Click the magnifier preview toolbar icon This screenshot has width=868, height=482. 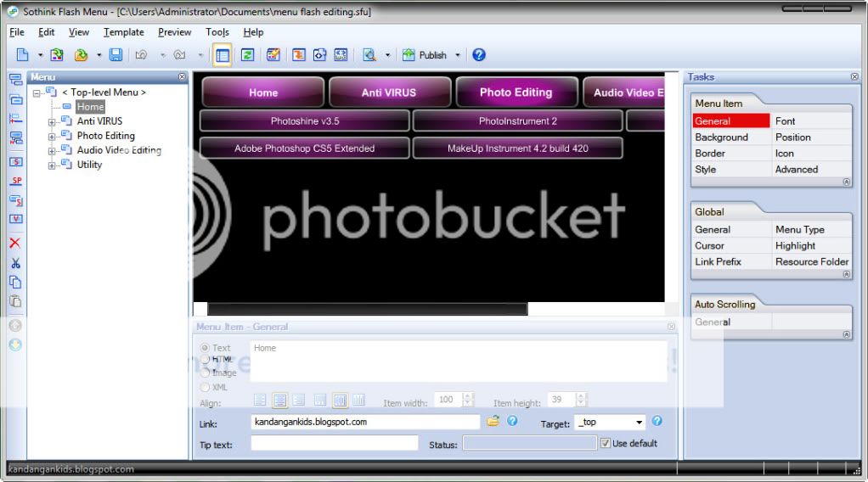click(x=369, y=55)
